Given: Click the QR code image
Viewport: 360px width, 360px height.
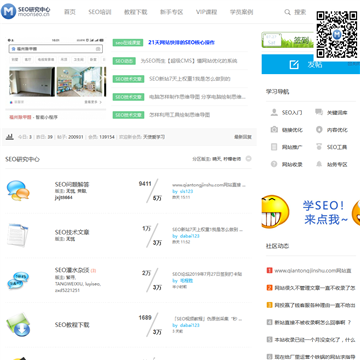Looking at the screenshot, I should point(337,34).
